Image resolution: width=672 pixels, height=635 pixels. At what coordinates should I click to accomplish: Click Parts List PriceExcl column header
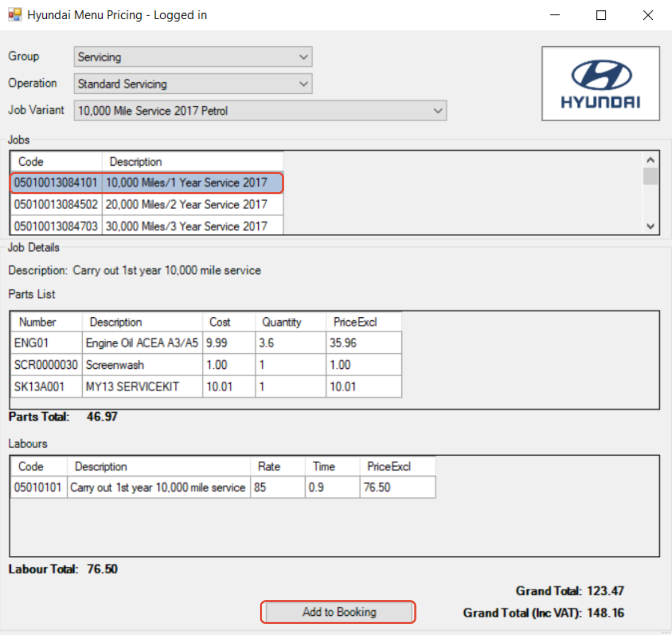click(364, 322)
